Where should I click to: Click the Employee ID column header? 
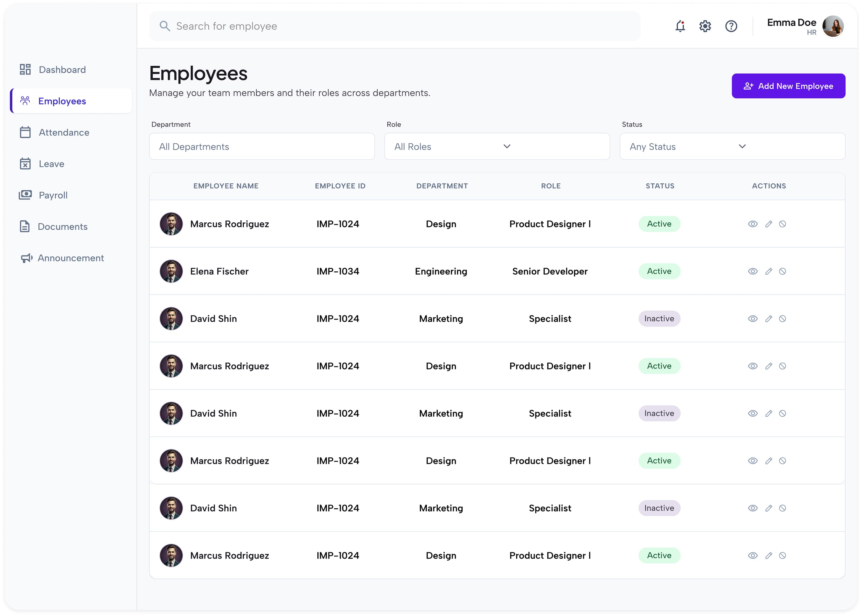[x=340, y=186]
